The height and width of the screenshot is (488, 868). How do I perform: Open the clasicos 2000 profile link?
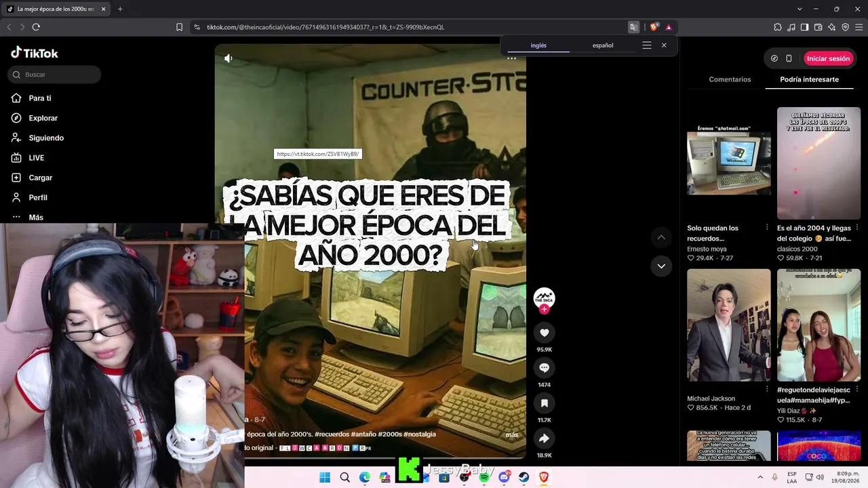(x=797, y=249)
